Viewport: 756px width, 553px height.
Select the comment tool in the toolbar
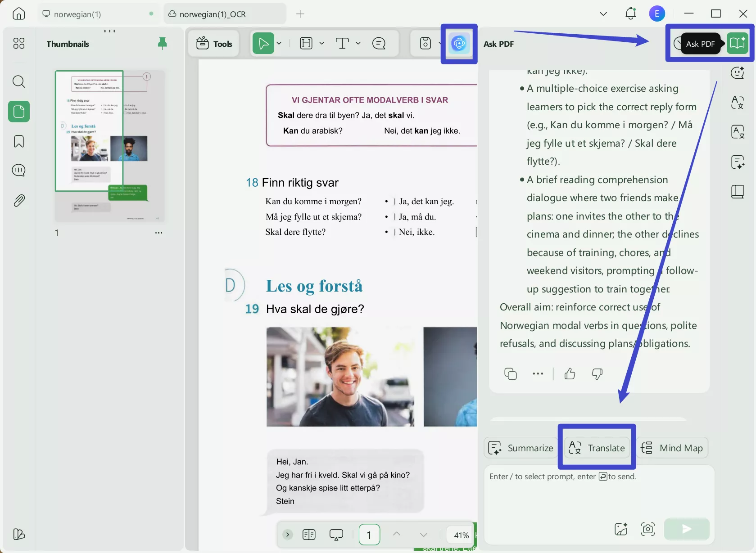point(379,43)
